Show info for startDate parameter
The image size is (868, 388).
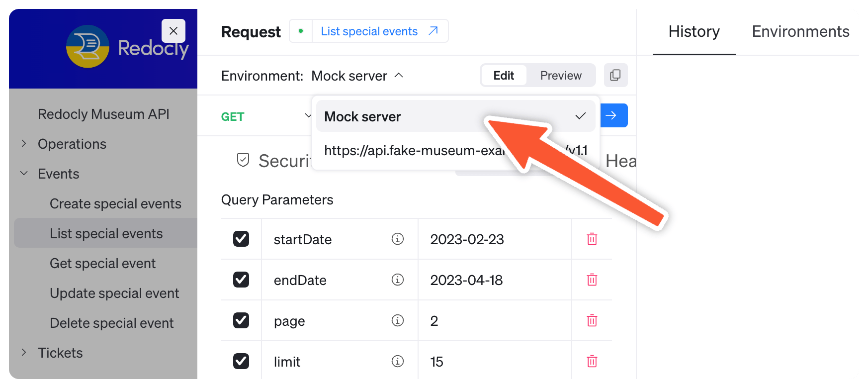click(x=398, y=239)
